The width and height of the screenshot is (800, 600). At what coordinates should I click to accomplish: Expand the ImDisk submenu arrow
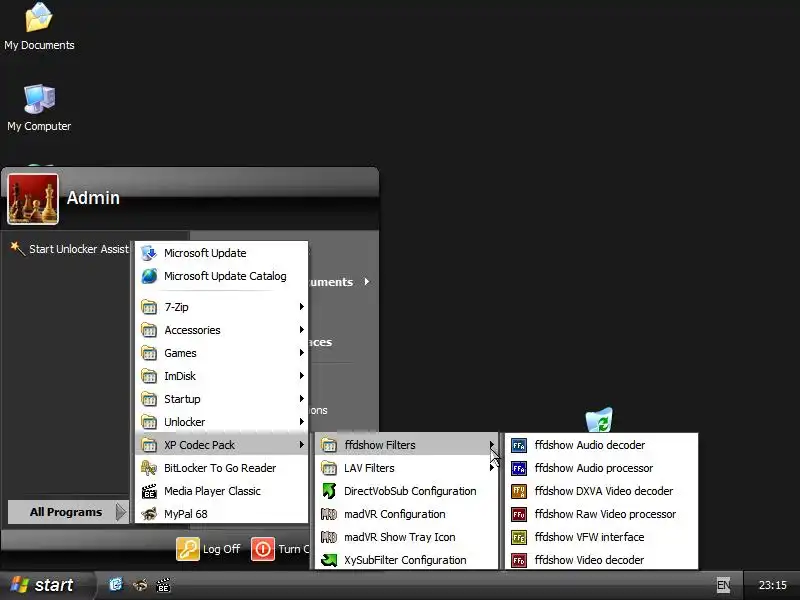tap(302, 376)
